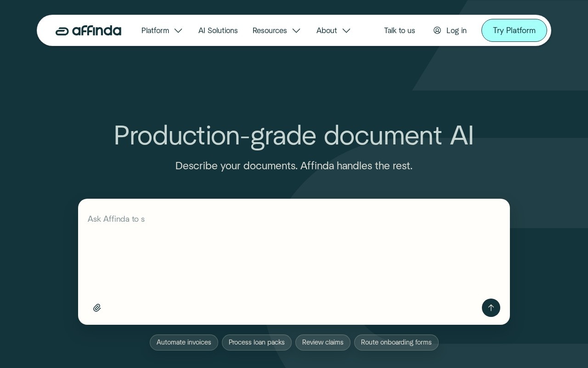The height and width of the screenshot is (368, 588).
Task: Click the Affinda logo
Action: tap(88, 30)
